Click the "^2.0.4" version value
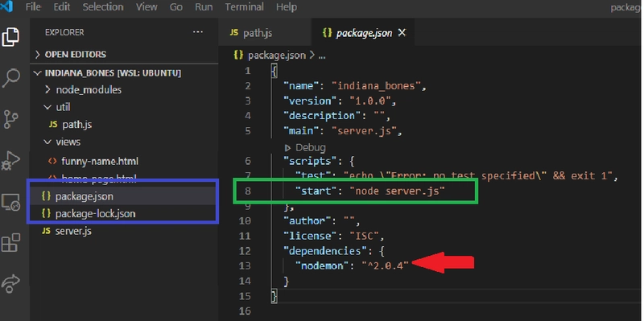The height and width of the screenshot is (321, 644). coord(386,265)
